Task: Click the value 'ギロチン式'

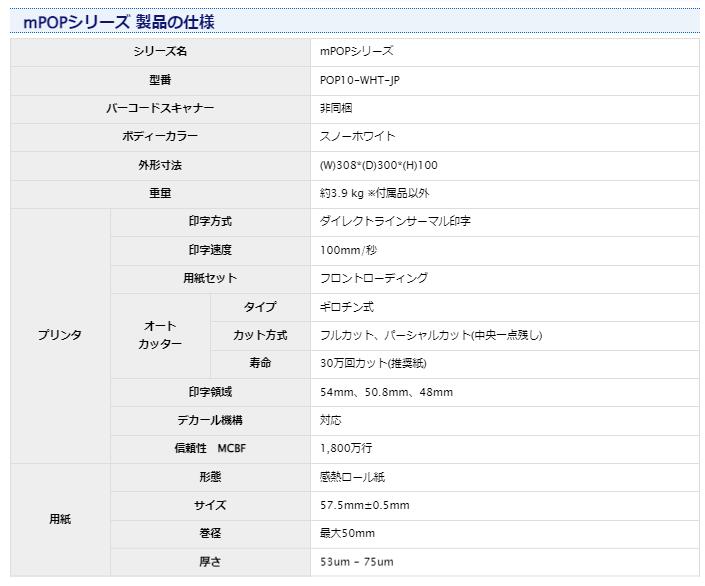Action: 347,307
